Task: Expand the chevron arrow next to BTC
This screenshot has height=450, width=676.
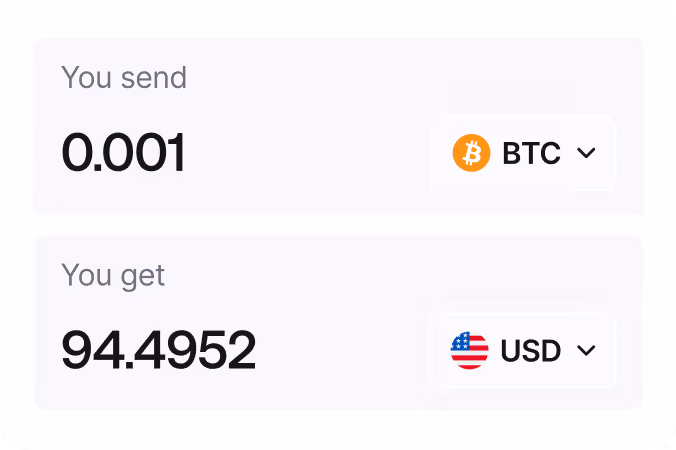Action: 586,154
